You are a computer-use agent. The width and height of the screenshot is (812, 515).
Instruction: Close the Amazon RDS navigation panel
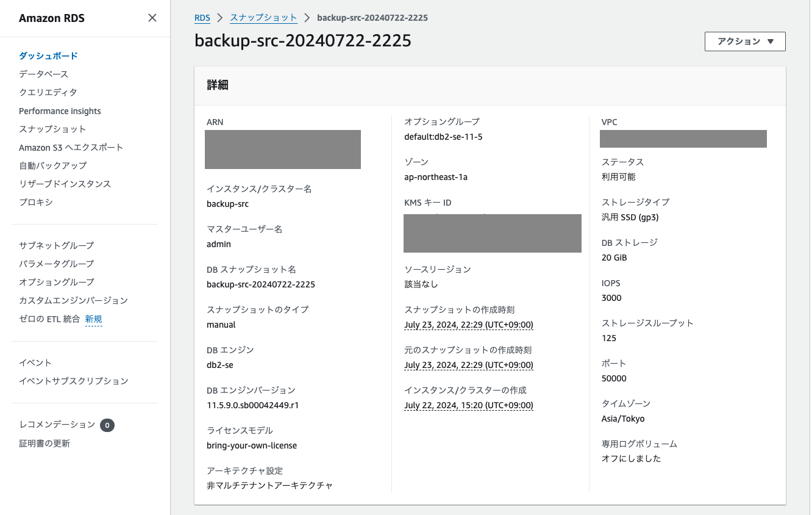point(152,18)
